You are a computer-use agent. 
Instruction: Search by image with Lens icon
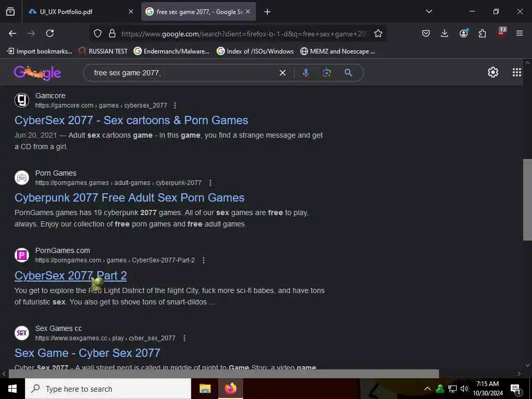[x=327, y=73]
